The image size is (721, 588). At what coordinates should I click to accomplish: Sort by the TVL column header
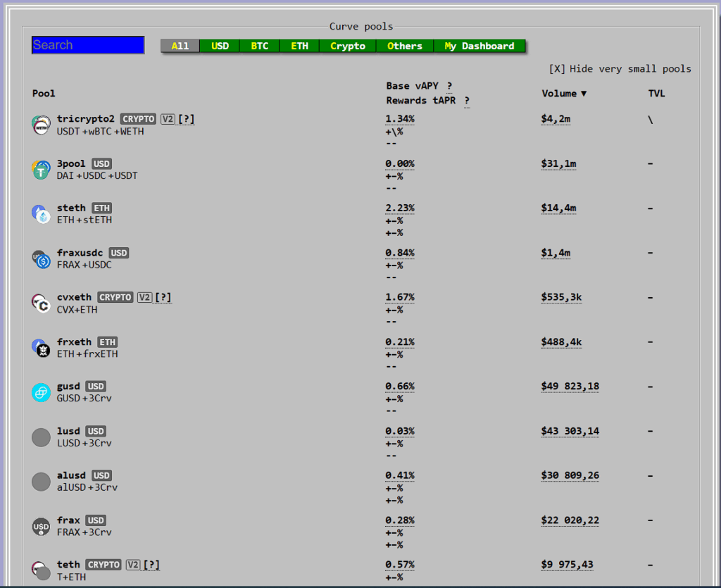tap(656, 94)
